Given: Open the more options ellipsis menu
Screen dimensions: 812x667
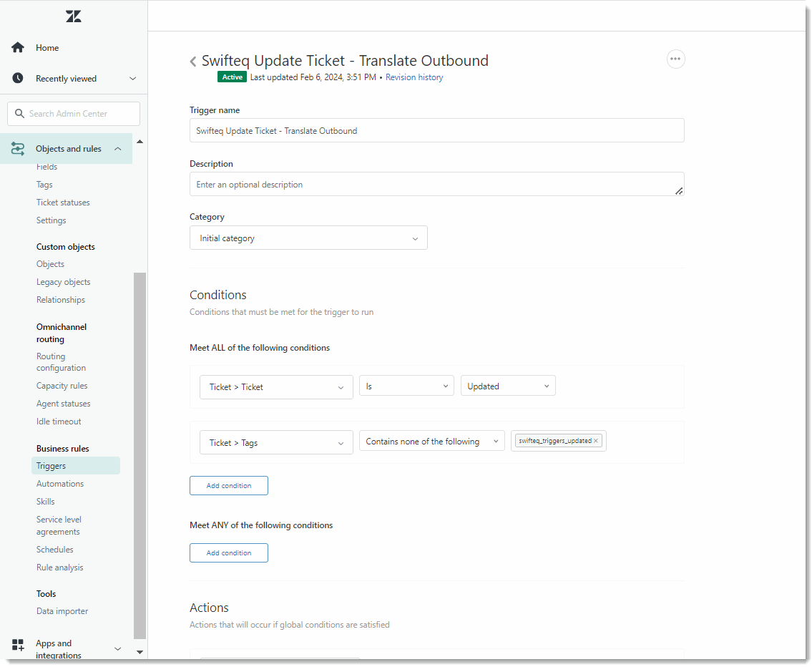Looking at the screenshot, I should [675, 59].
